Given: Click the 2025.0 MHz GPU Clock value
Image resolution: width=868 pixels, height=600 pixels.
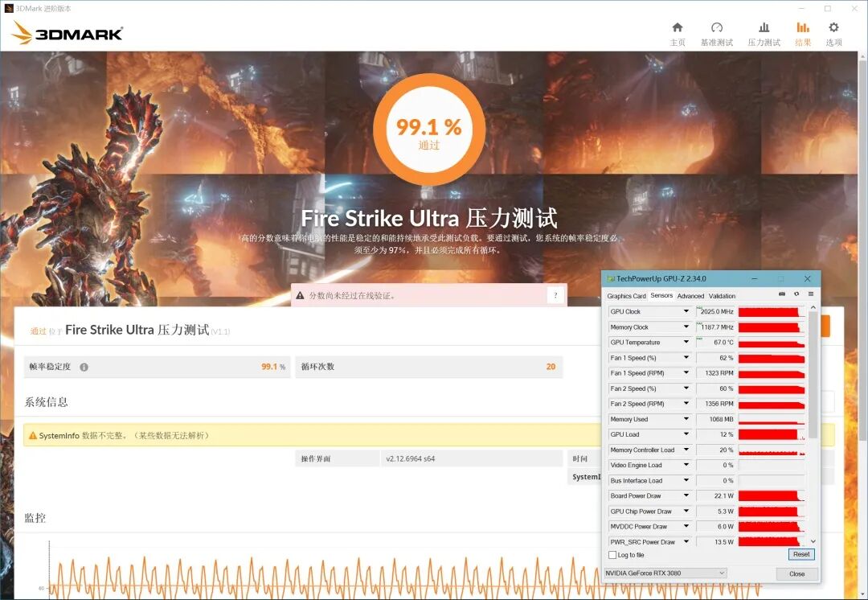Looking at the screenshot, I should (716, 311).
